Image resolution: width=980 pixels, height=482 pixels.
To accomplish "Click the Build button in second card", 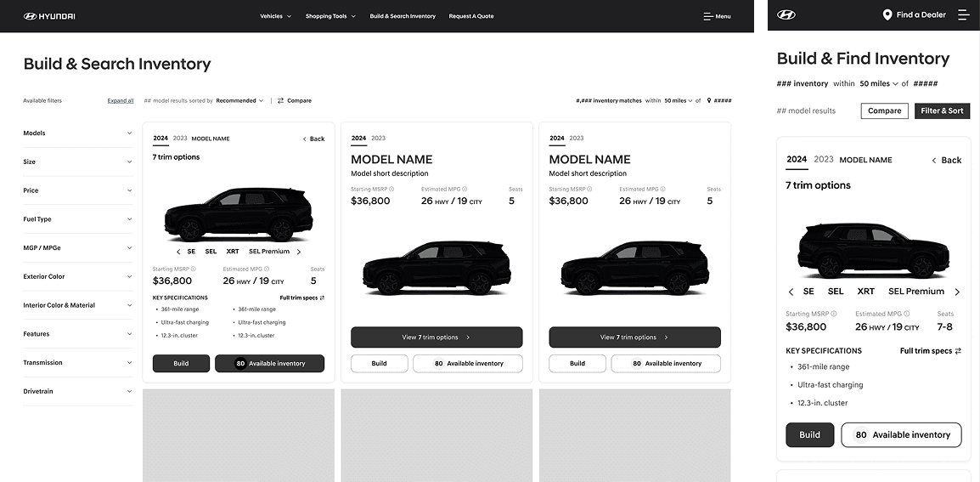I will pos(380,364).
